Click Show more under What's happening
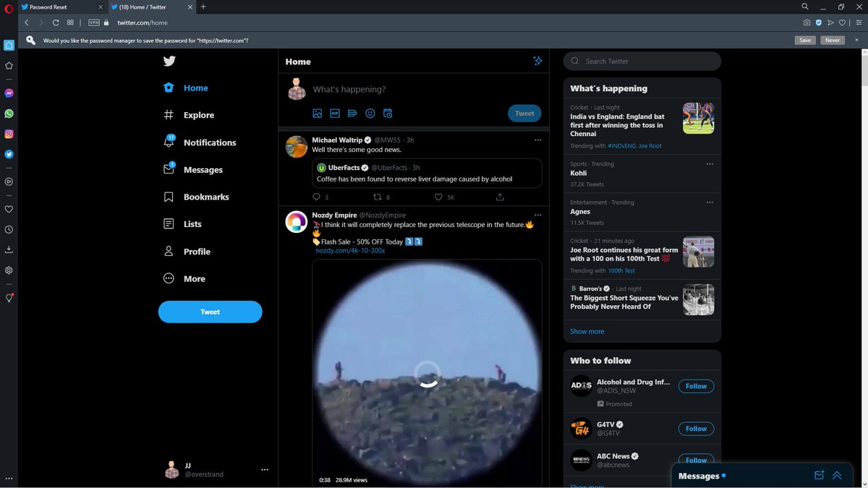The image size is (868, 488). coord(587,331)
